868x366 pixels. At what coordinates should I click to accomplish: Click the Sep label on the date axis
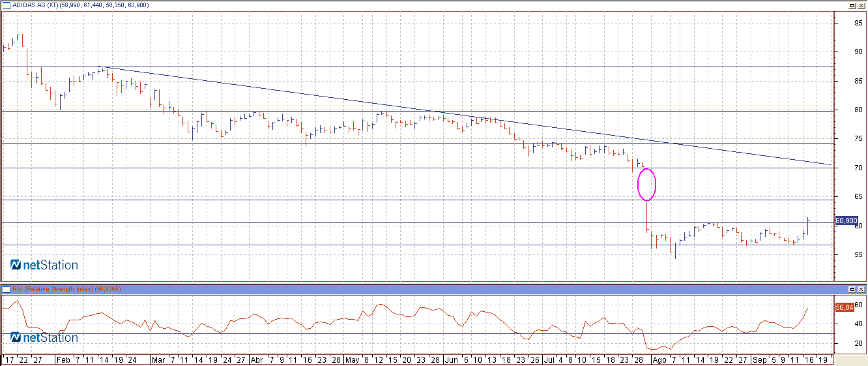point(760,359)
